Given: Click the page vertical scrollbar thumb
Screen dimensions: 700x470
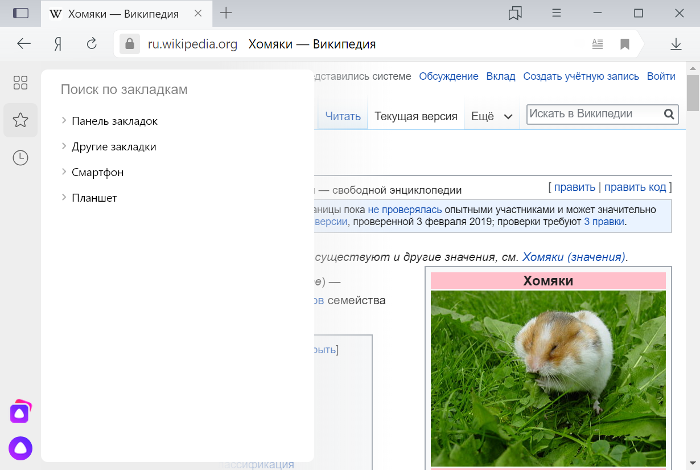Looking at the screenshot, I should pyautogui.click(x=693, y=92).
